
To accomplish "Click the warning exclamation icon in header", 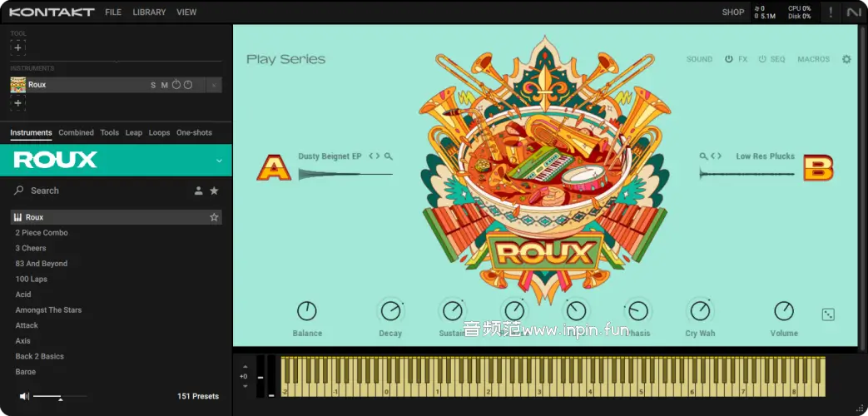I will (831, 12).
